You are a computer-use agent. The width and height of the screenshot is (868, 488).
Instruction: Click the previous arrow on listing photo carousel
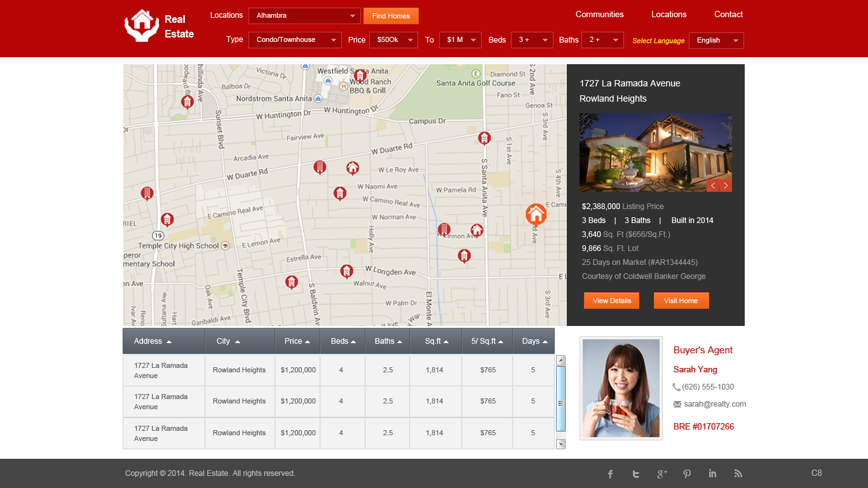coord(712,185)
